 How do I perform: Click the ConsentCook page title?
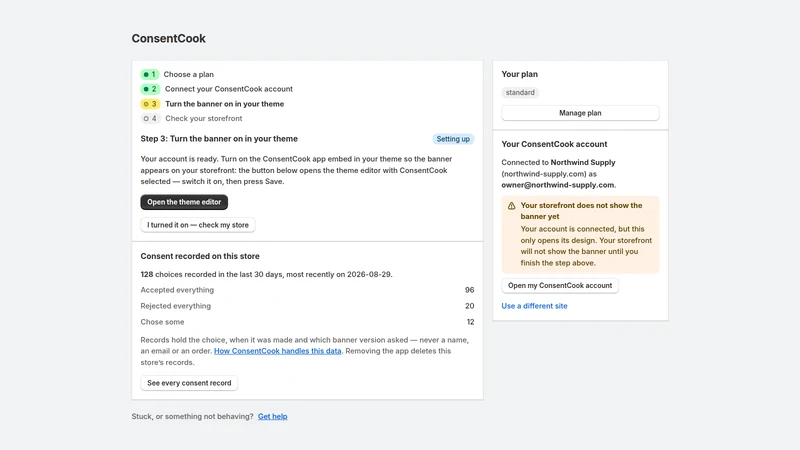coord(168,38)
